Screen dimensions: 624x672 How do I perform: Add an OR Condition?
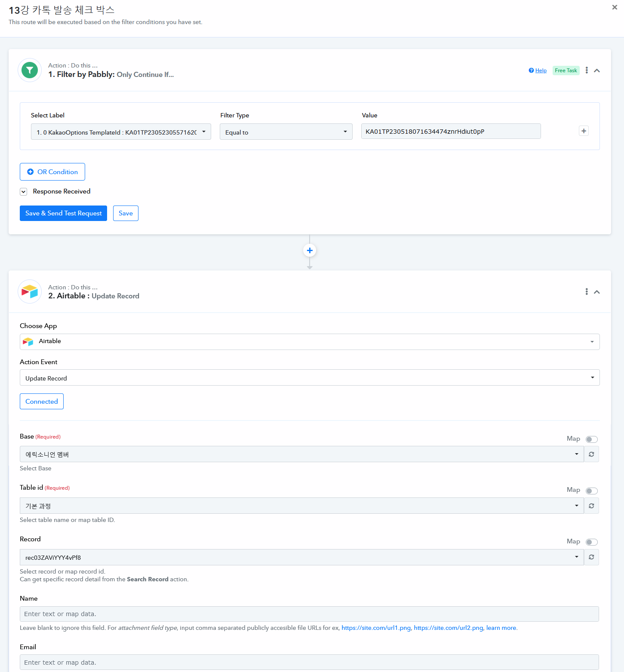[x=52, y=172]
